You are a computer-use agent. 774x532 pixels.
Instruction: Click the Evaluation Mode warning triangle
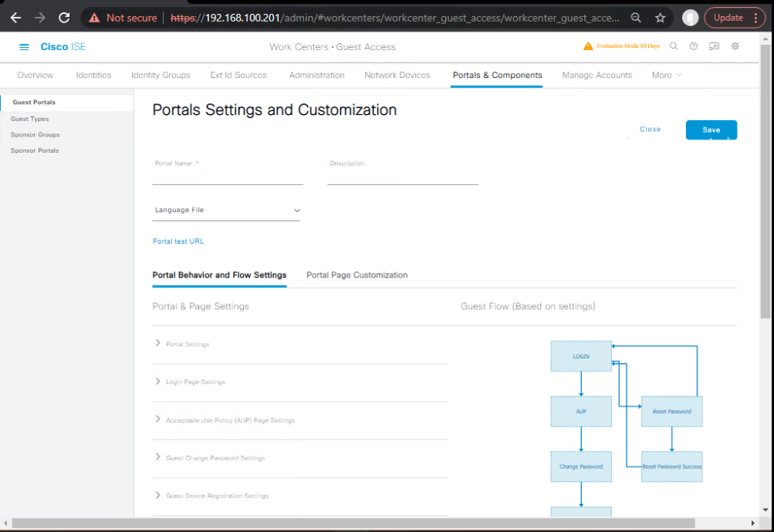click(588, 45)
